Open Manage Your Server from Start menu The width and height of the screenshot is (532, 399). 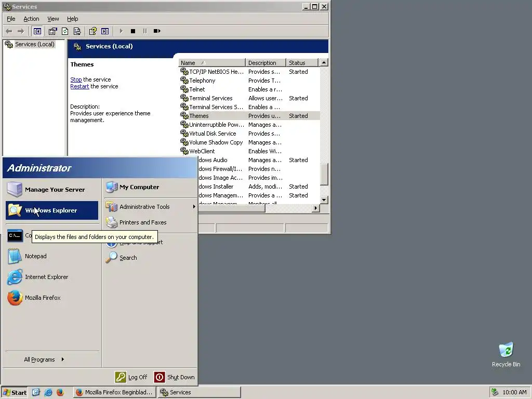click(52, 189)
